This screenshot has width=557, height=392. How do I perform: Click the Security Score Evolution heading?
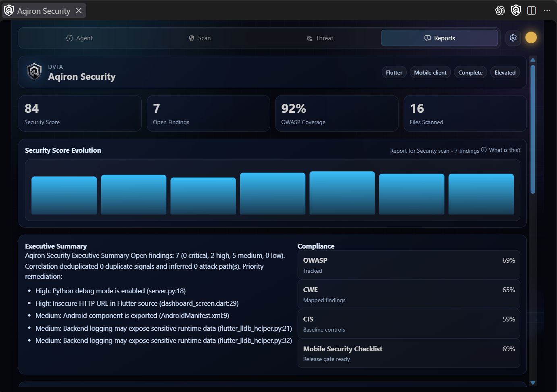pos(63,150)
